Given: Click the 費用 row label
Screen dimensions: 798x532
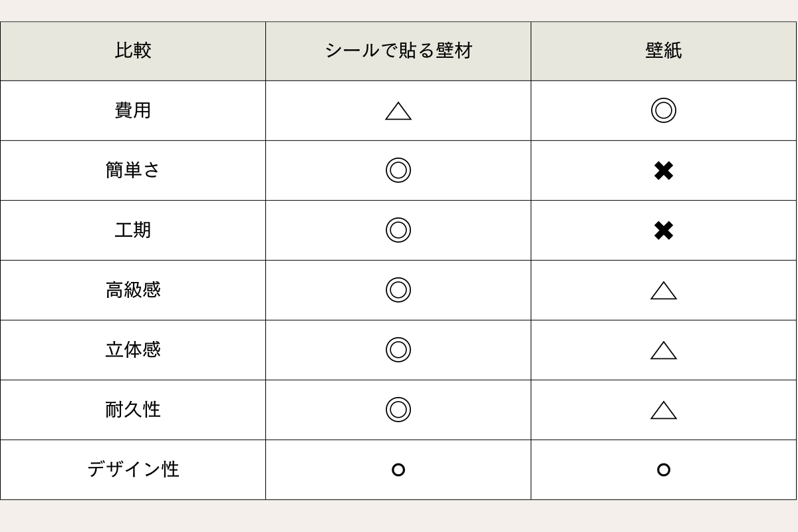Looking at the screenshot, I should coord(133,110).
